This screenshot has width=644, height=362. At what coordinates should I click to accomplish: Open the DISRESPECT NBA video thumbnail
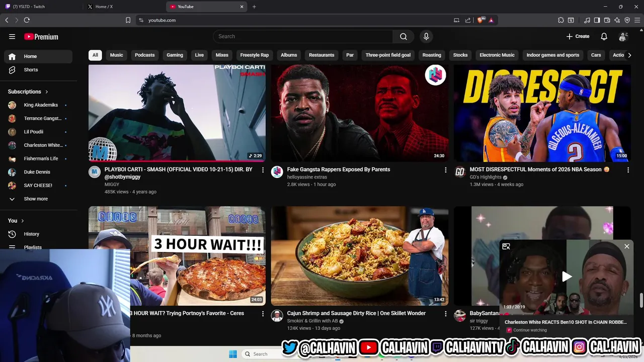(542, 113)
